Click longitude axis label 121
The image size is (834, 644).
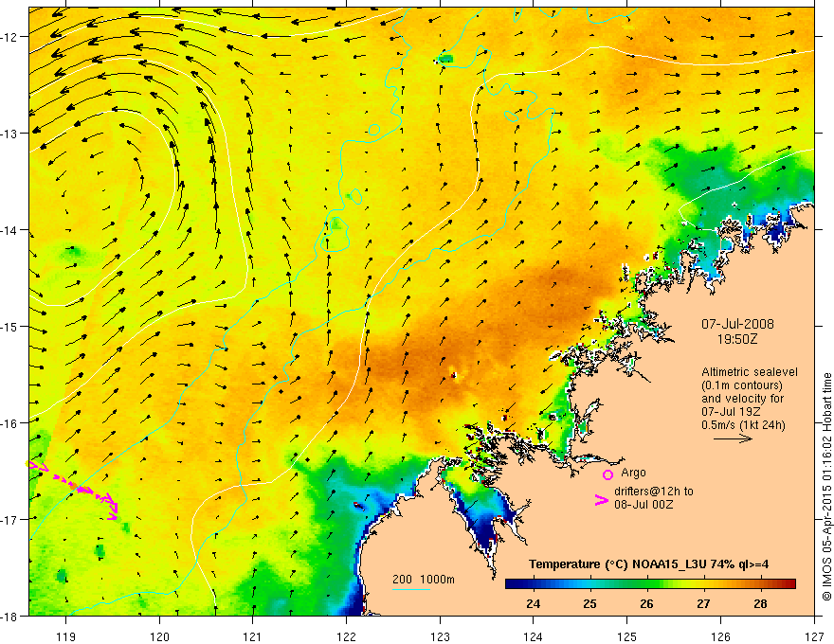point(253,636)
